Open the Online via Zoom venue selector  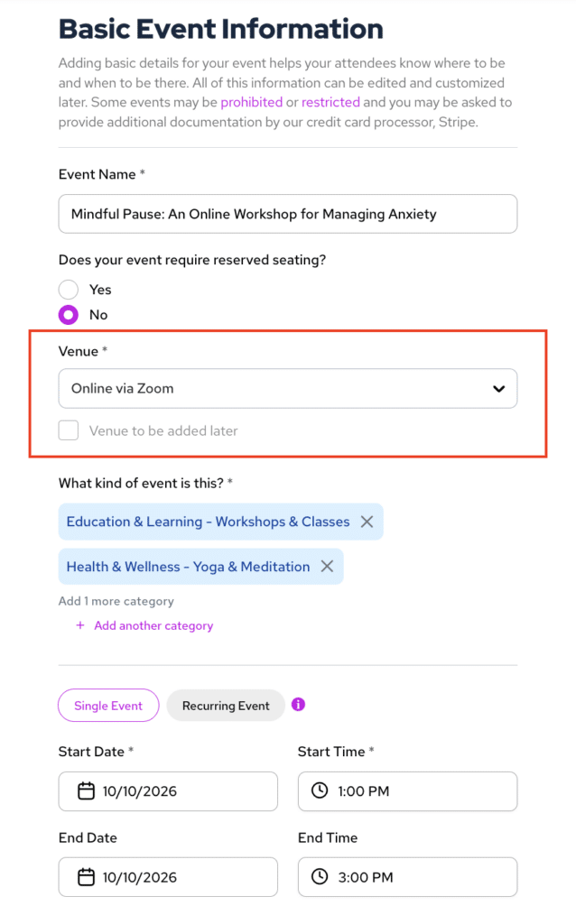tap(288, 388)
